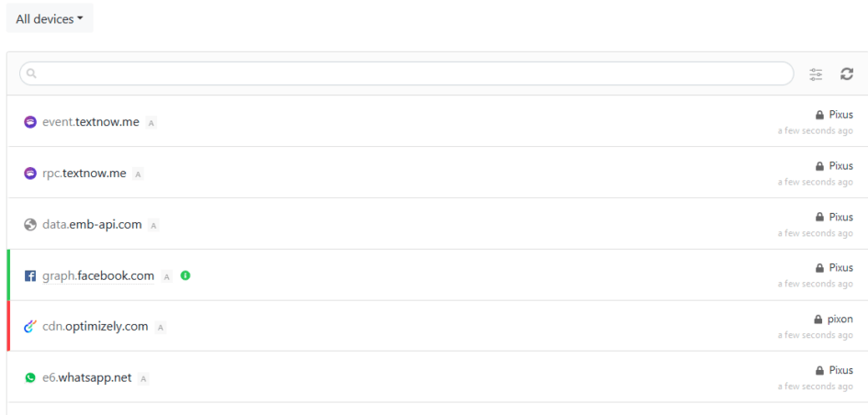868x415 pixels.
Task: Click the WhatsApp logo icon
Action: coord(30,378)
